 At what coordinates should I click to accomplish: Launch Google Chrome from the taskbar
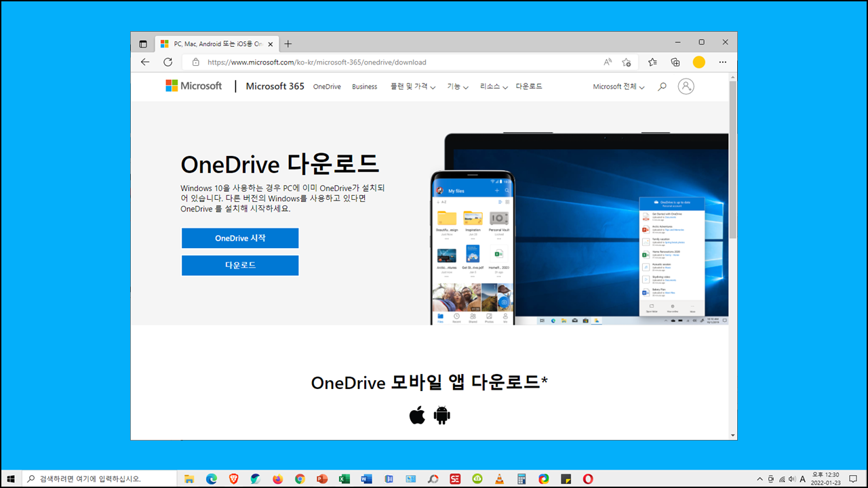point(300,479)
